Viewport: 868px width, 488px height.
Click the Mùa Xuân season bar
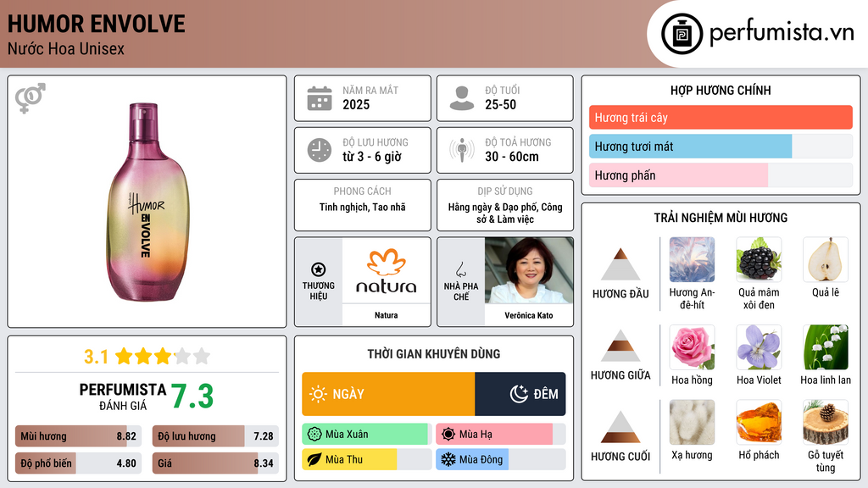pyautogui.click(x=366, y=435)
